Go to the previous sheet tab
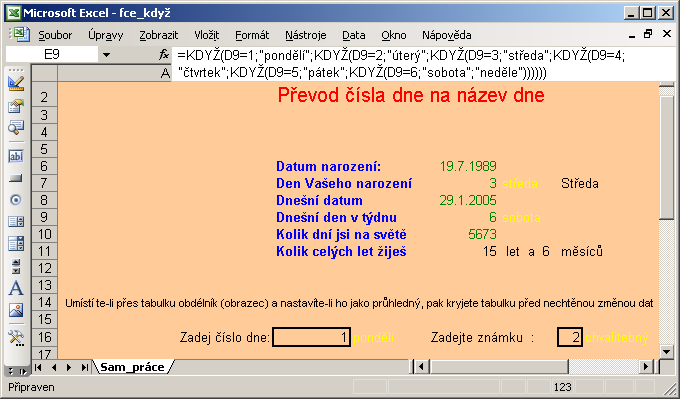680x399 pixels. pyautogui.click(x=54, y=367)
